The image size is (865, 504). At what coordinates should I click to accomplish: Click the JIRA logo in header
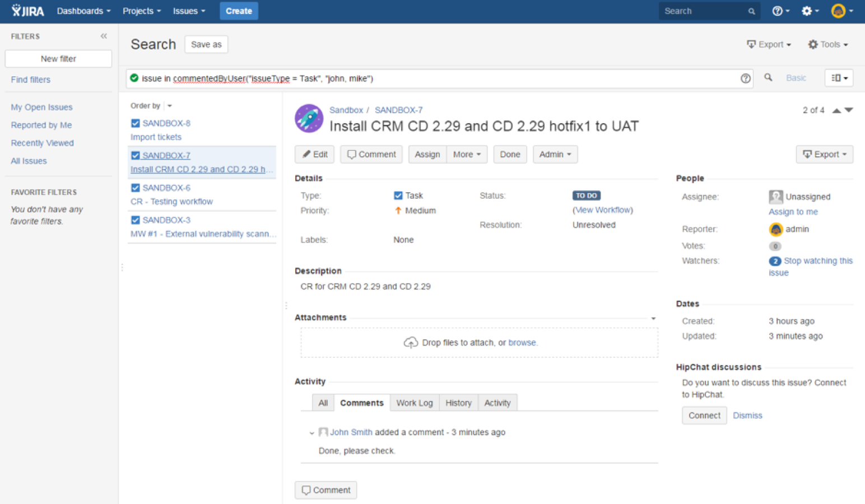27,11
